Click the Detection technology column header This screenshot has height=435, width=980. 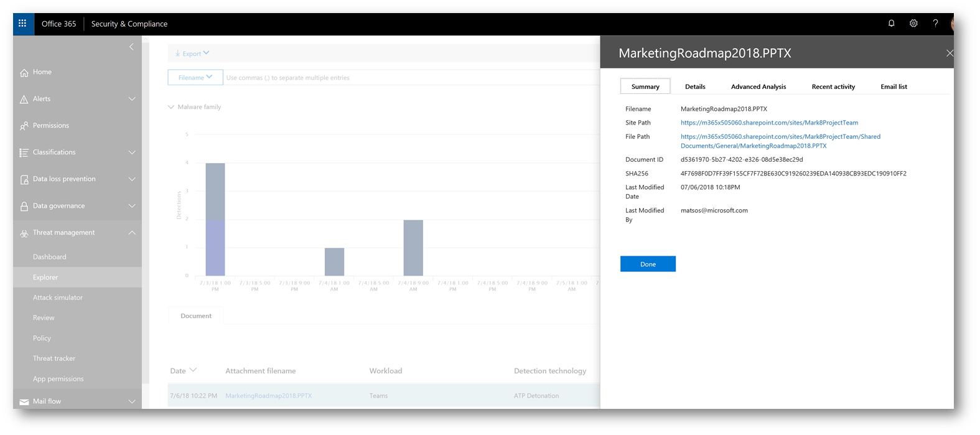(550, 371)
